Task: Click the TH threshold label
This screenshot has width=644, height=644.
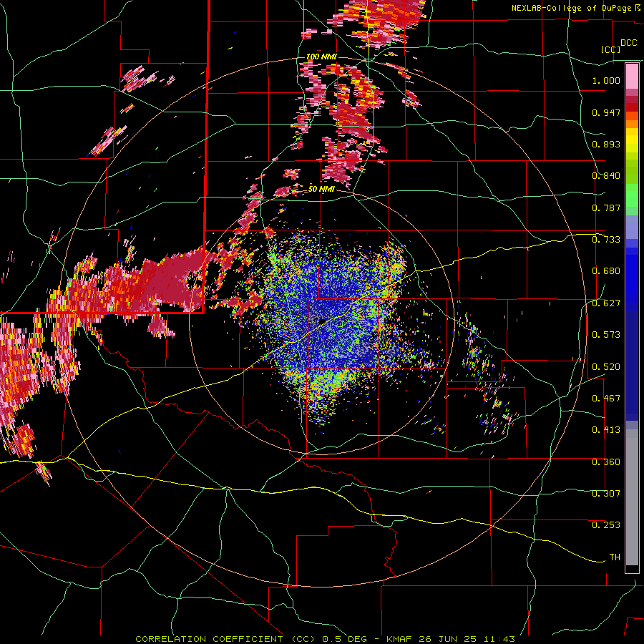Action: point(615,557)
